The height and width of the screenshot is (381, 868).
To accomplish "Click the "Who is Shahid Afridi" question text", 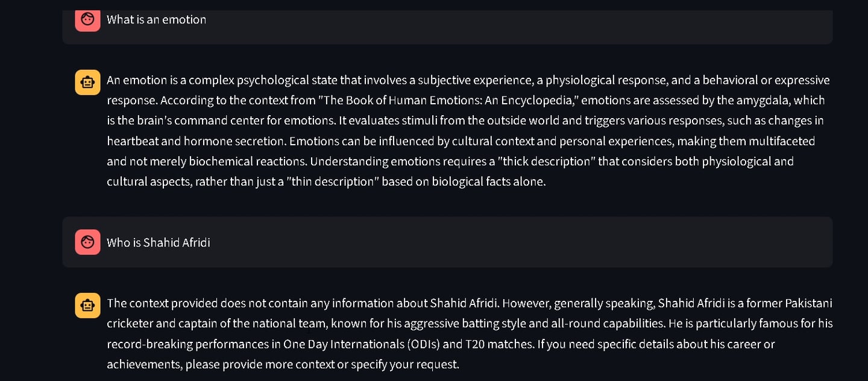I will pos(159,242).
